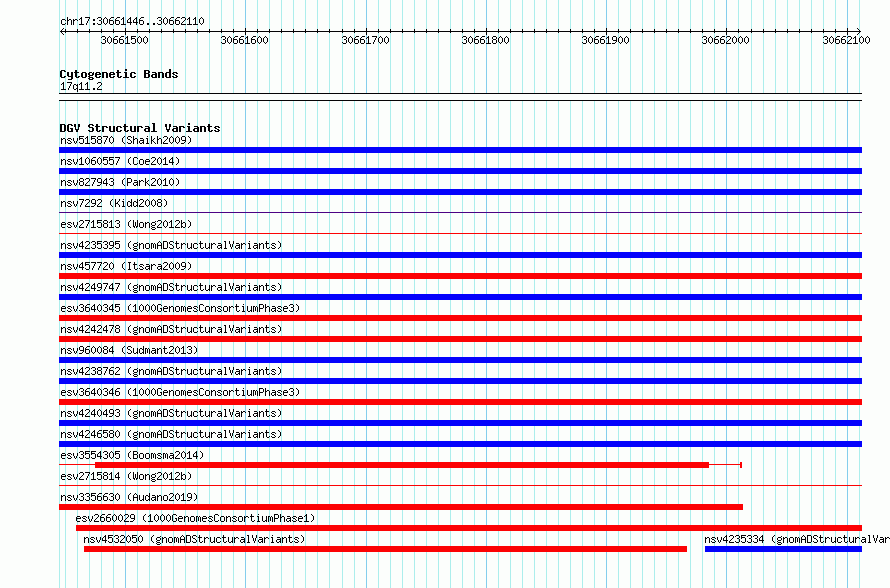Click the nsv4246580 (gnomADStructuralVariants) label
This screenshot has width=890, height=588.
click(x=171, y=434)
